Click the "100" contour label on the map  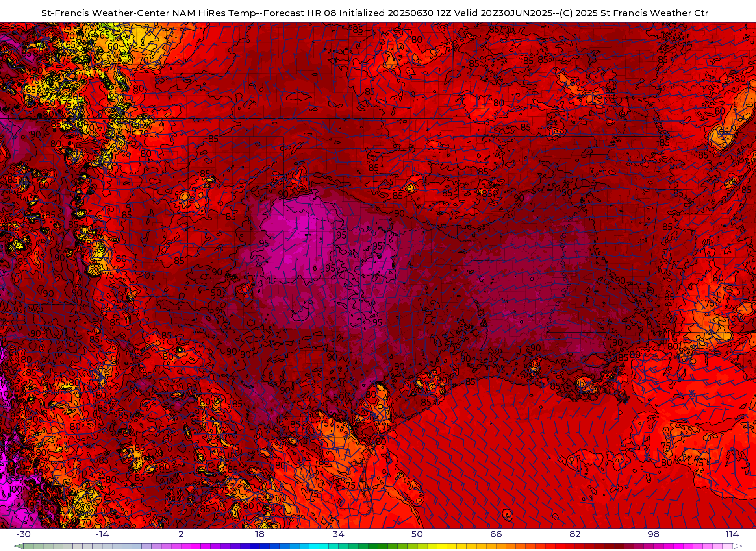click(x=15, y=489)
